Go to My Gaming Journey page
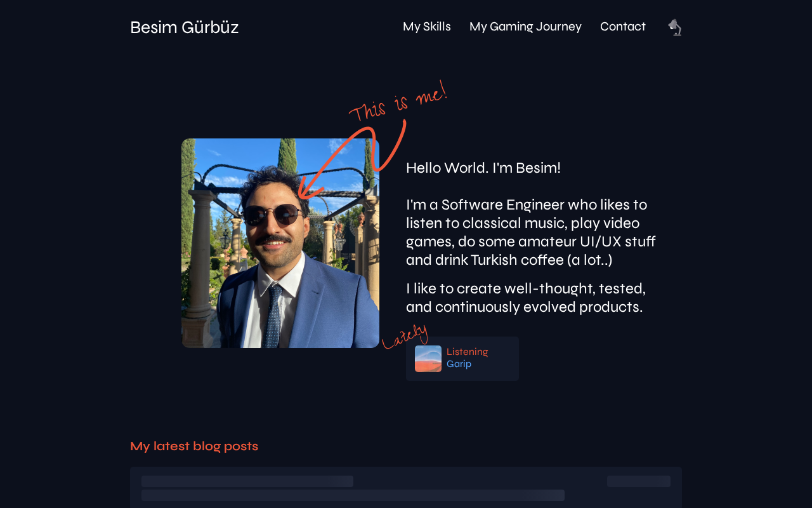The image size is (812, 508). point(525,27)
